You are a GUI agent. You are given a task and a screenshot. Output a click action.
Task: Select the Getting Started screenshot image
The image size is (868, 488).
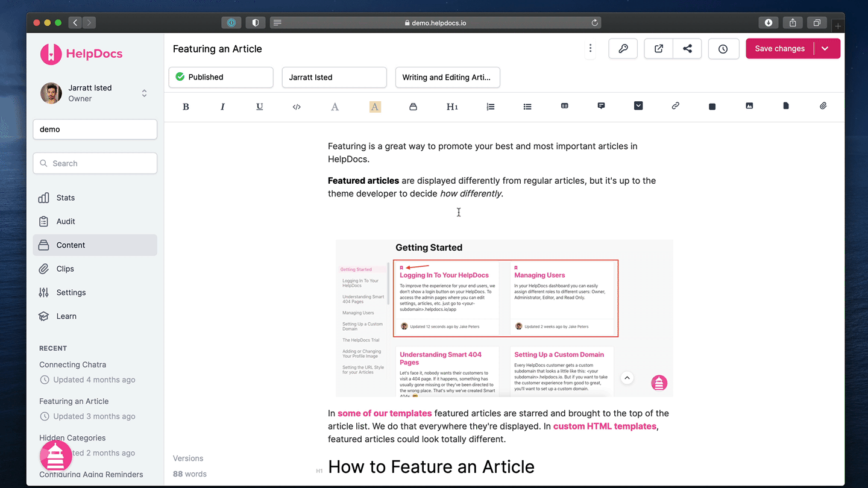point(504,318)
